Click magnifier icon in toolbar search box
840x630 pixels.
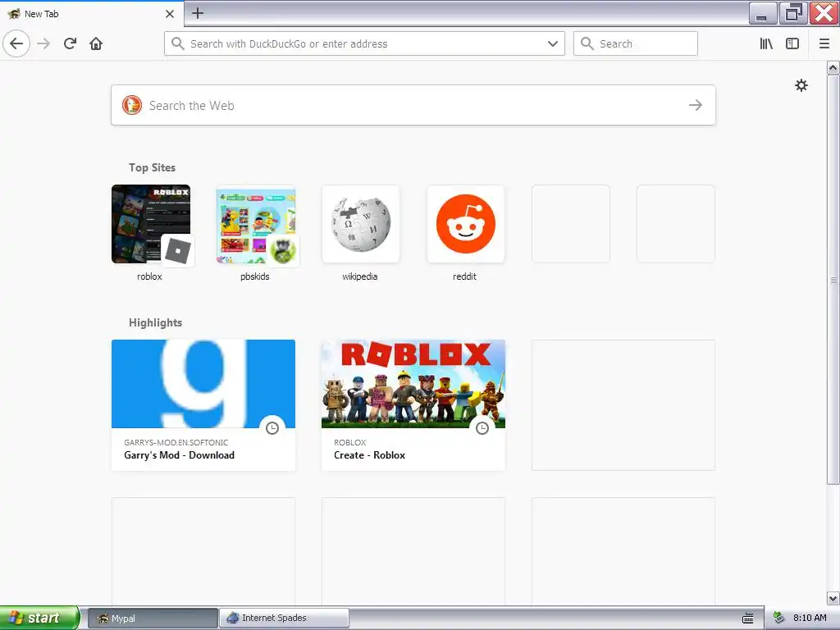(587, 43)
